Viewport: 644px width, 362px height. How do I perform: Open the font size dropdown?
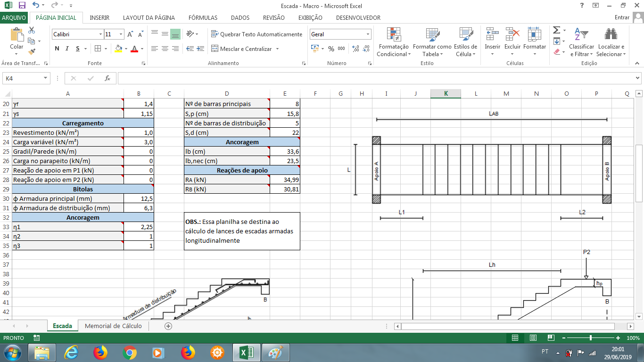tap(121, 34)
